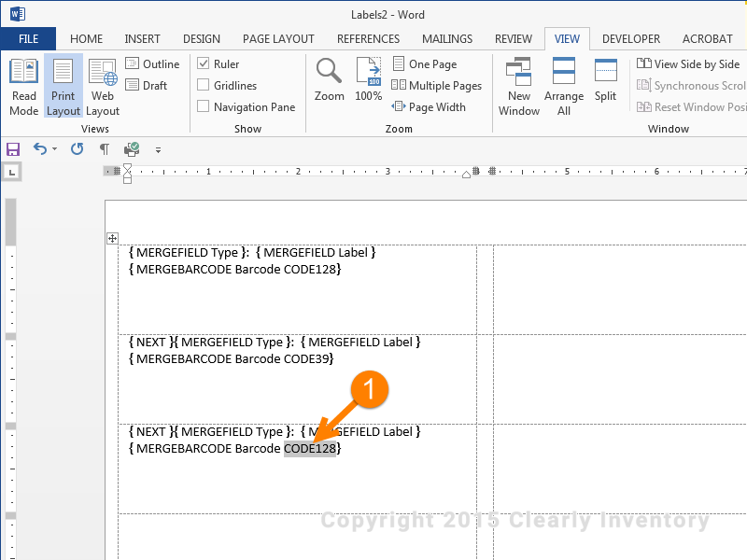747x560 pixels.
Task: Switch to the MAILINGS ribbon tab
Action: [446, 39]
